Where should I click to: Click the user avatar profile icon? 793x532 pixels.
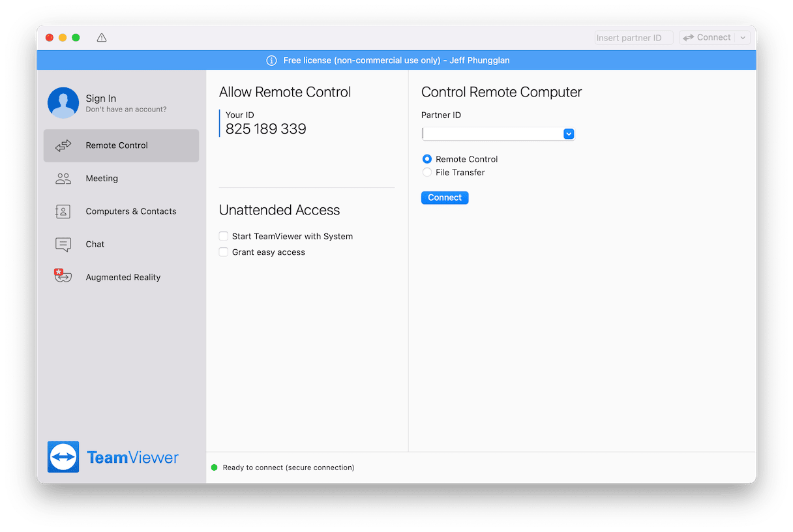coord(63,103)
